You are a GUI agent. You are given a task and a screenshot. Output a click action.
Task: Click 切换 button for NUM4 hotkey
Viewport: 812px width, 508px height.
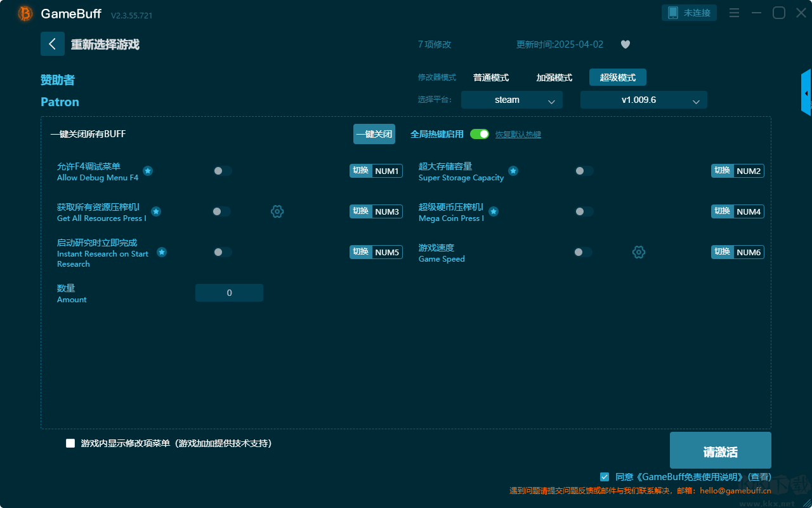722,211
